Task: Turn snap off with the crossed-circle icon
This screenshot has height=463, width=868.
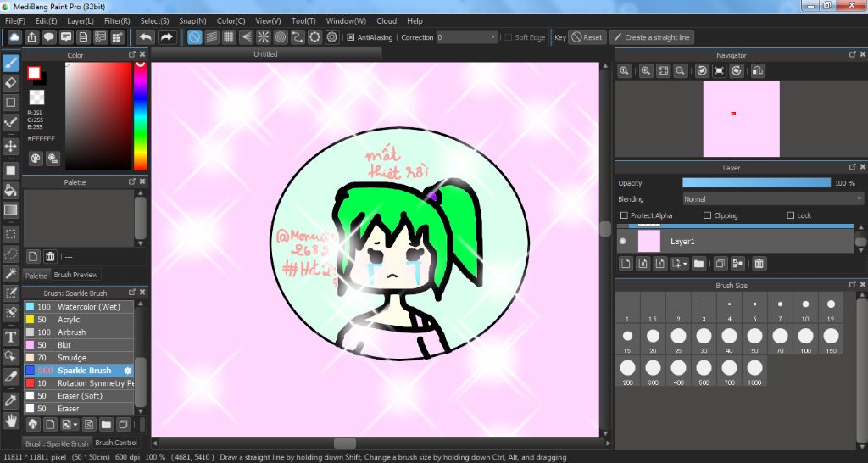Action: coord(194,37)
